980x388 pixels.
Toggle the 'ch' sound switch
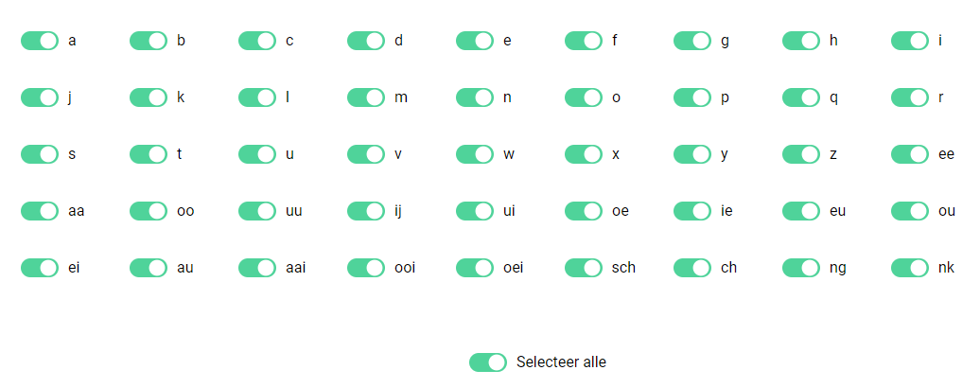691,268
